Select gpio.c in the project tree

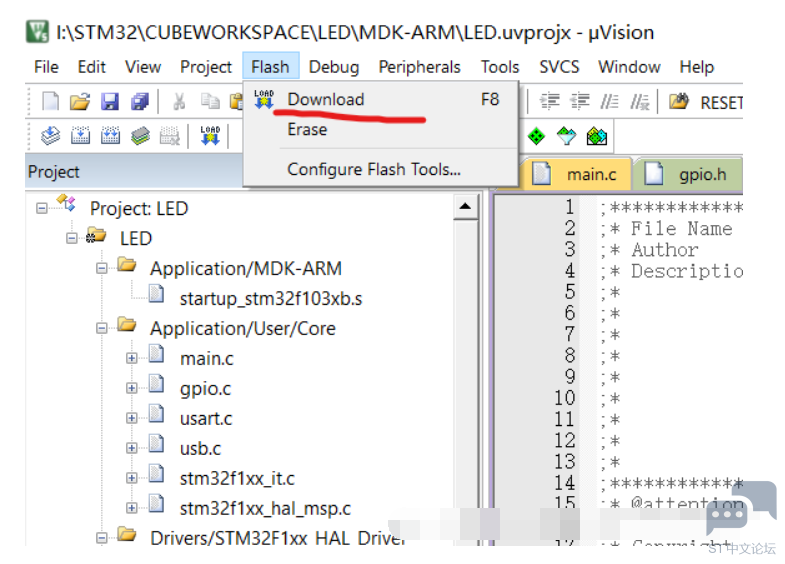pos(205,389)
